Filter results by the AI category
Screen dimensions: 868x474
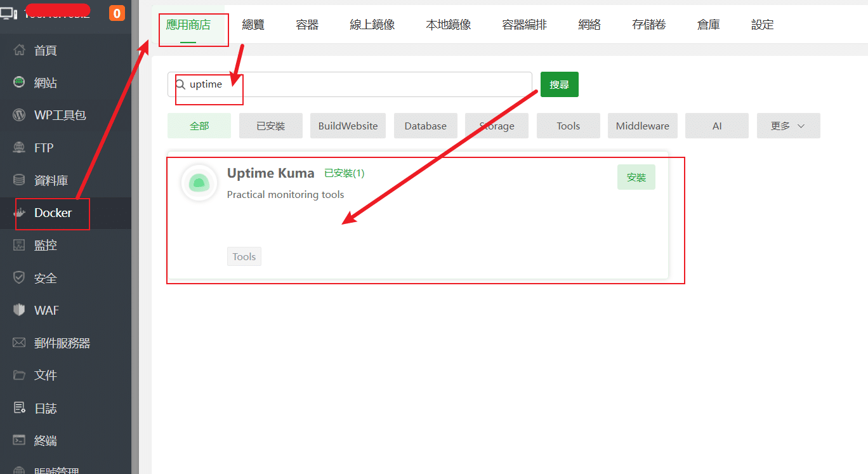pyautogui.click(x=716, y=126)
